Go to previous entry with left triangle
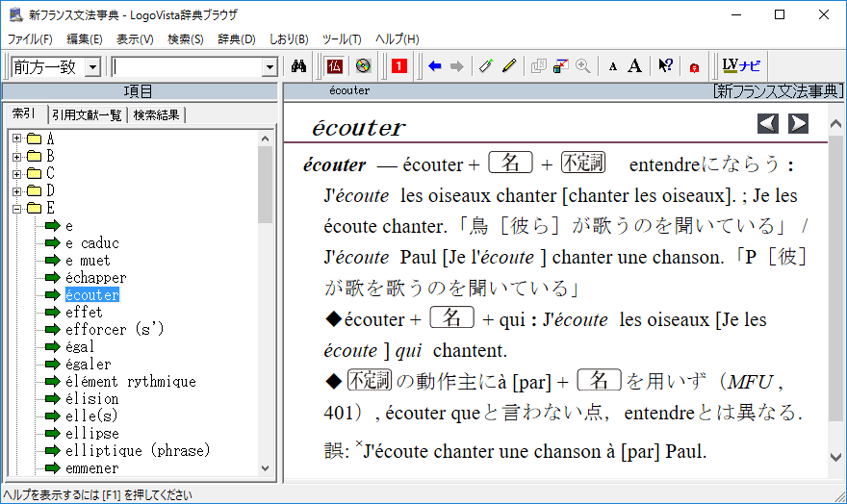Image resolution: width=847 pixels, height=504 pixels. point(768,123)
